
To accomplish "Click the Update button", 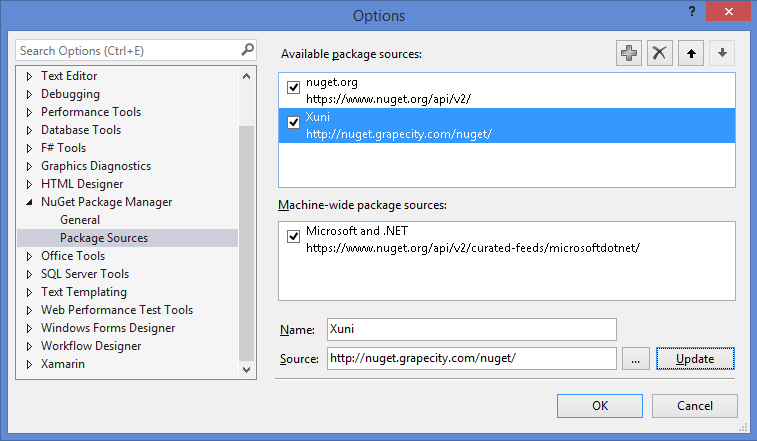I will (695, 359).
